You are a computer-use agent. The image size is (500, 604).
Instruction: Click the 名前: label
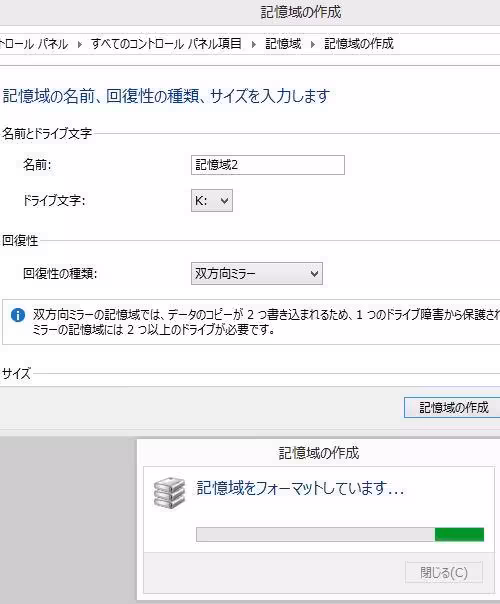(37, 165)
